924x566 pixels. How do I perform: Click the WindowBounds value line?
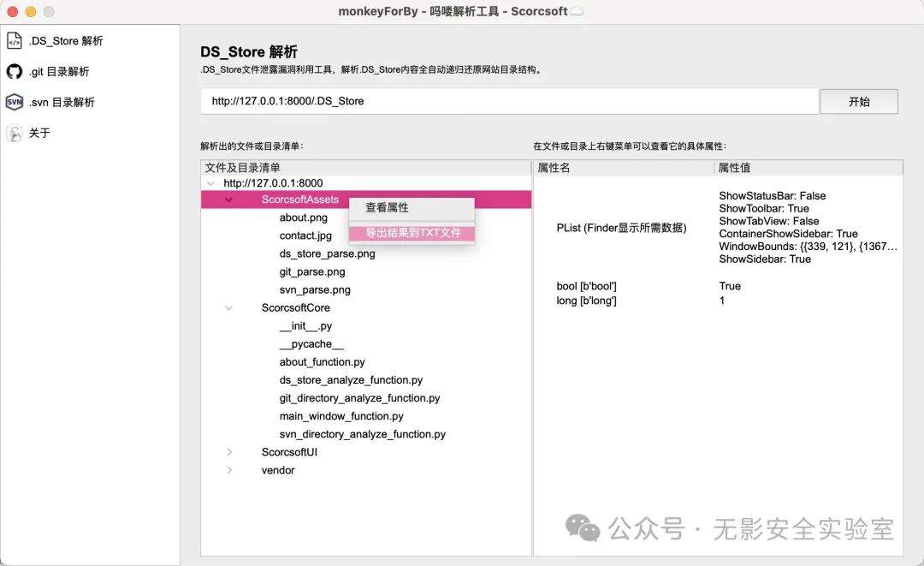tap(808, 247)
